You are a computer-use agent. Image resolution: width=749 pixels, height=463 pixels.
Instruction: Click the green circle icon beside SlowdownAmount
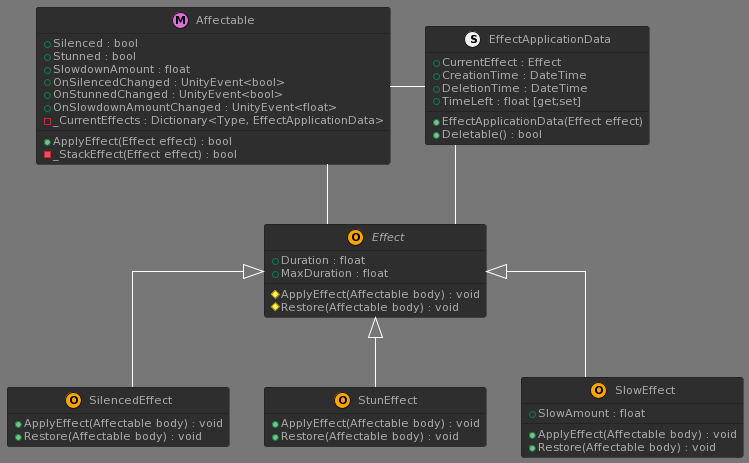click(x=47, y=70)
